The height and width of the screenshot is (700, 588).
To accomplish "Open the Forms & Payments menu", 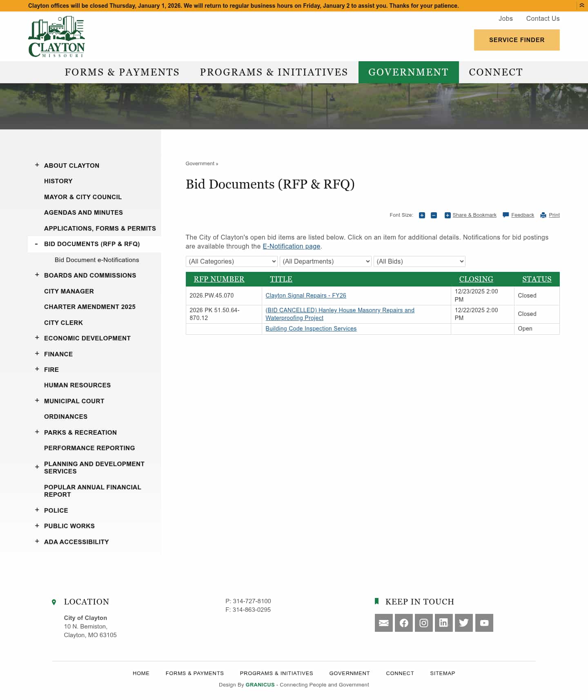I will click(x=122, y=72).
